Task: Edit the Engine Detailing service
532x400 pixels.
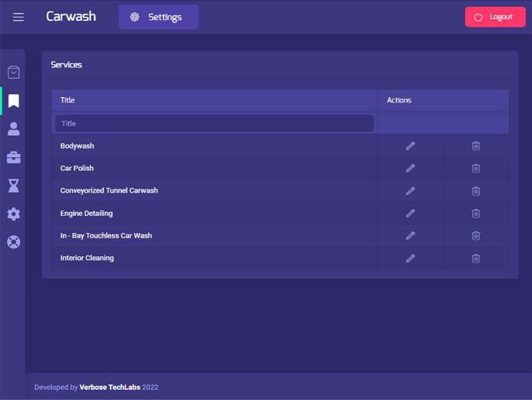Action: [x=410, y=214]
